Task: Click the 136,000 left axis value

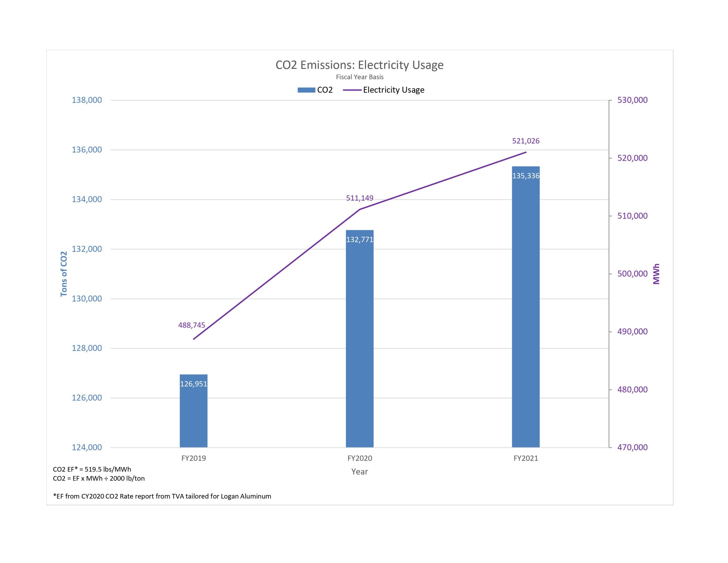Action: pyautogui.click(x=87, y=150)
